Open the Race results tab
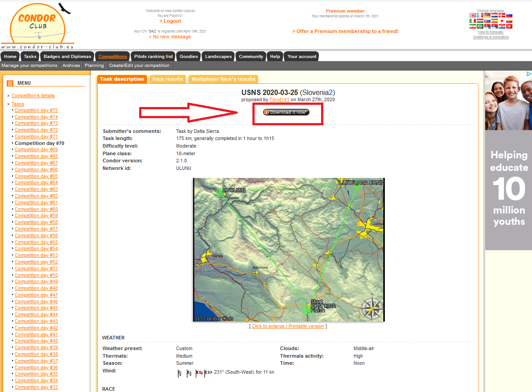This screenshot has width=532, height=392. [x=167, y=79]
